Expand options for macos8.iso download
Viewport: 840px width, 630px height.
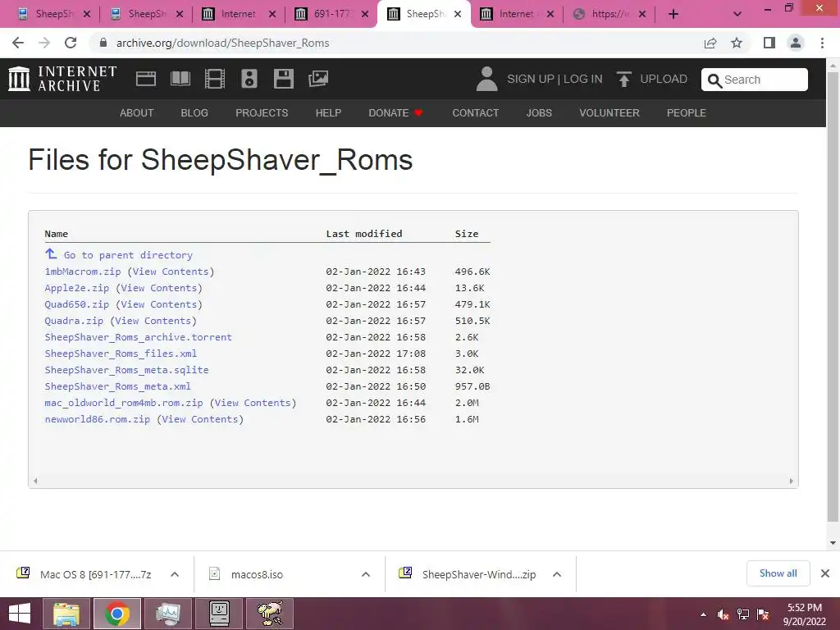(x=366, y=574)
